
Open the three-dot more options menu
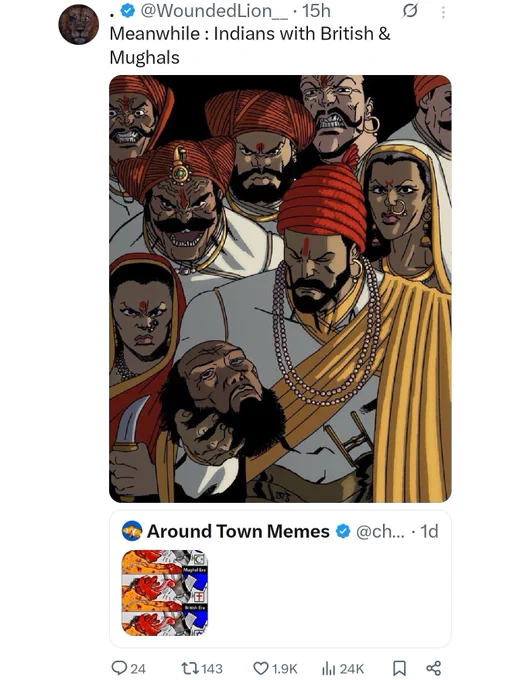point(443,12)
